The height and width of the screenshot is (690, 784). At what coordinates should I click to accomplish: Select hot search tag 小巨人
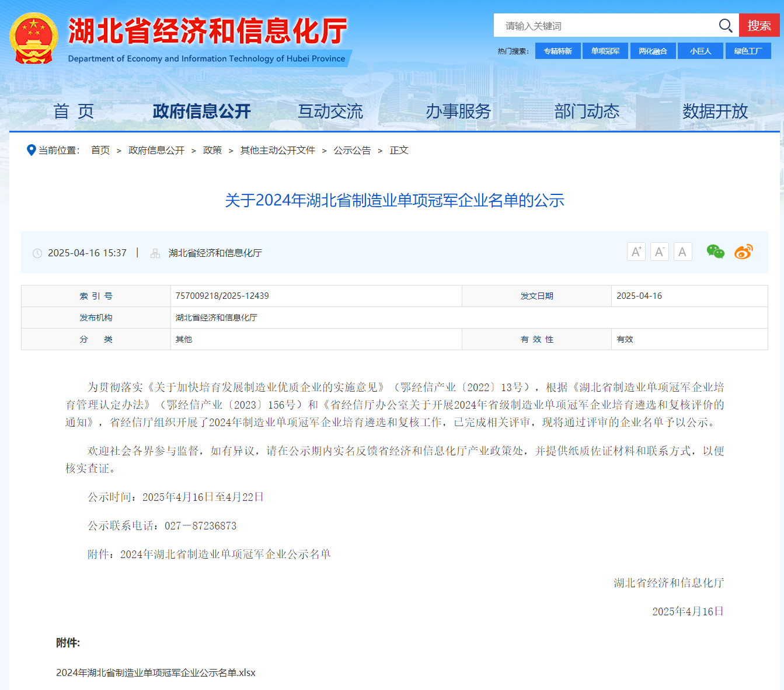click(x=701, y=51)
